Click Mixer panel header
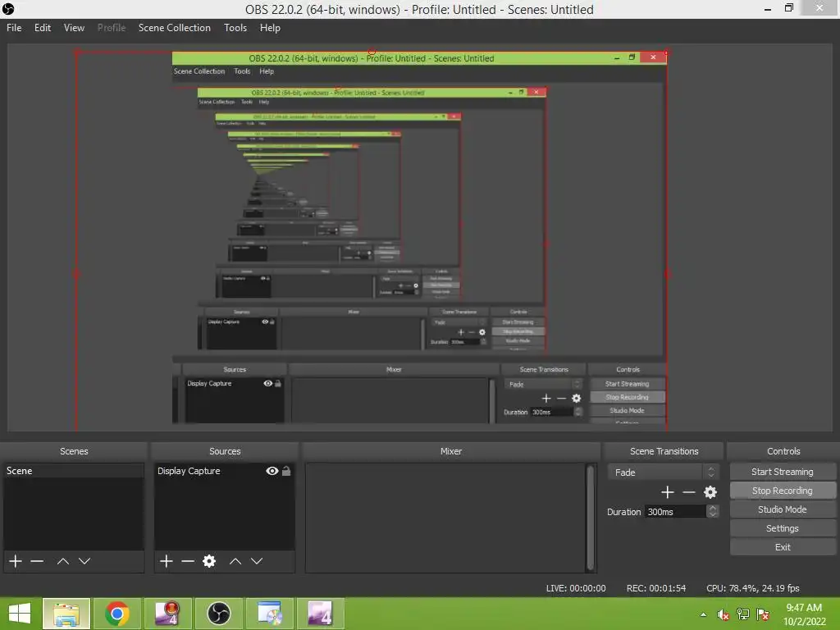 [450, 451]
